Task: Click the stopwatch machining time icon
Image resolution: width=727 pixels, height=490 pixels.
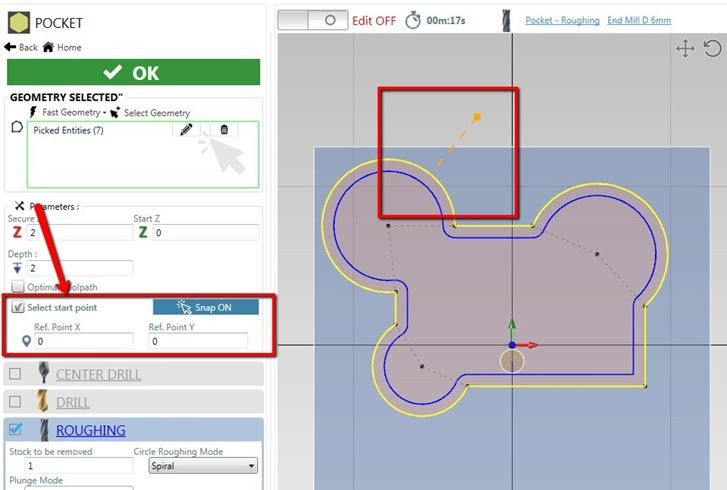Action: point(413,20)
